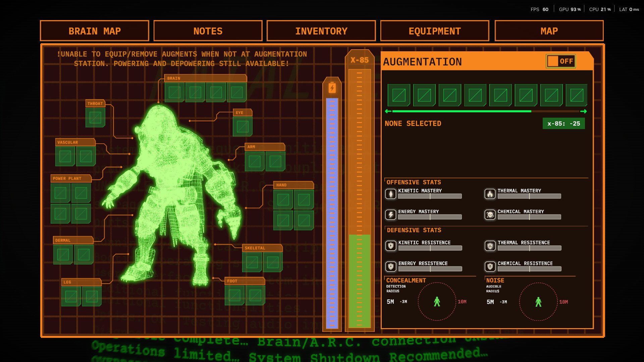Select the left Dermal augment slot
The height and width of the screenshot is (362, 644).
pyautogui.click(x=63, y=255)
